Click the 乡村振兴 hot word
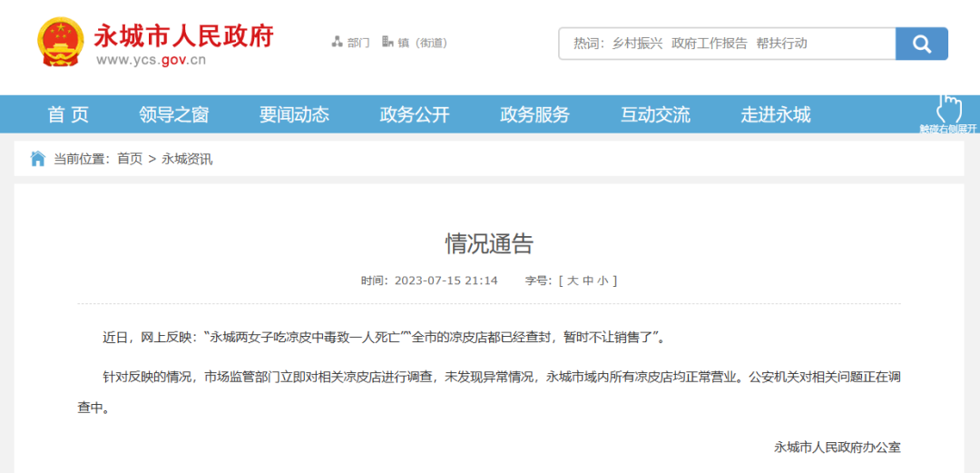The image size is (980, 473). [638, 44]
